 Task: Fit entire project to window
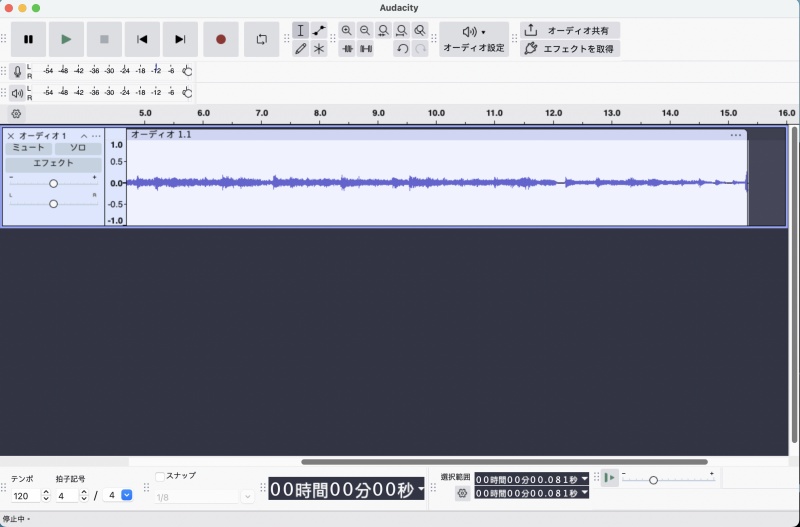click(402, 31)
